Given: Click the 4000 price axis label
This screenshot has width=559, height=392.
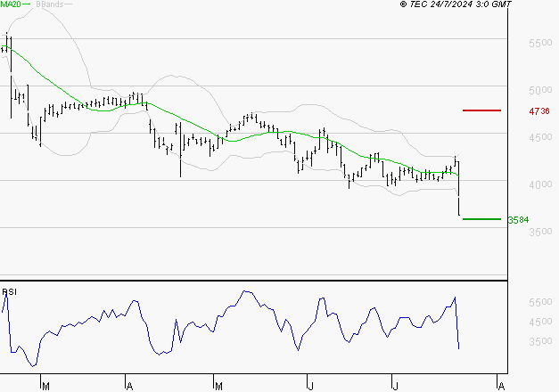Looking at the screenshot, I should [x=540, y=184].
